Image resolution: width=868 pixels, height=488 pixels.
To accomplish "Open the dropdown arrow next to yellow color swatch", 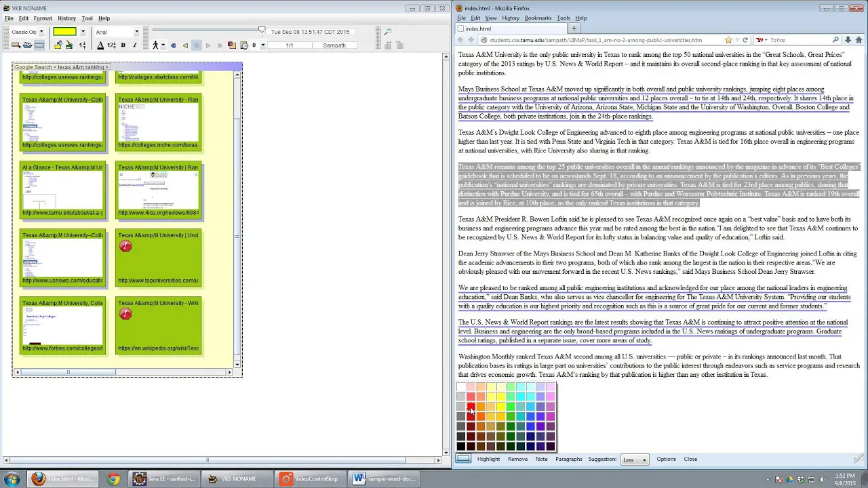I will tap(83, 32).
